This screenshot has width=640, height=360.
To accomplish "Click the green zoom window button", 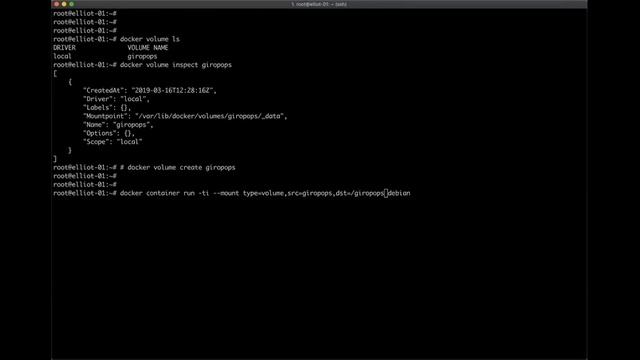I will [x=71, y=4].
